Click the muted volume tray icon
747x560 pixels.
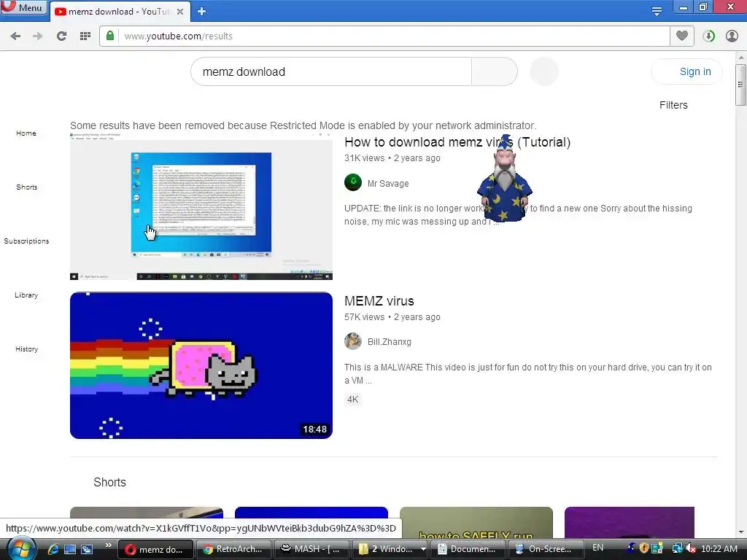691,548
